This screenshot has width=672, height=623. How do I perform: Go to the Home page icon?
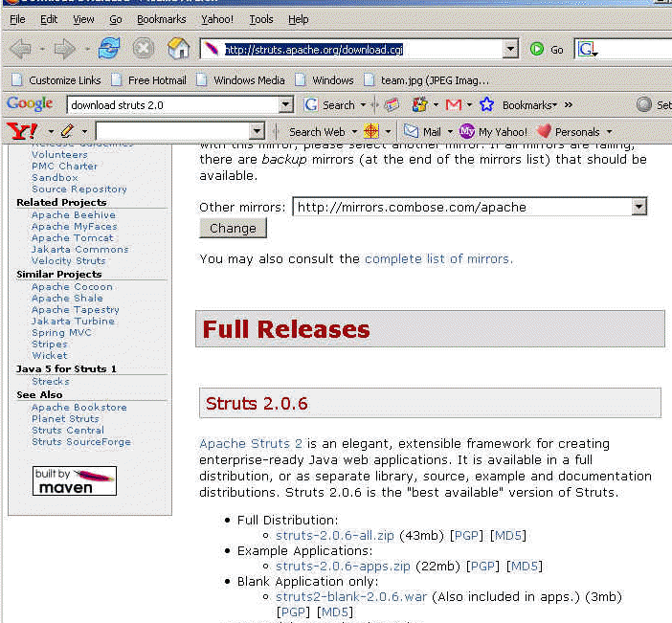(x=179, y=48)
